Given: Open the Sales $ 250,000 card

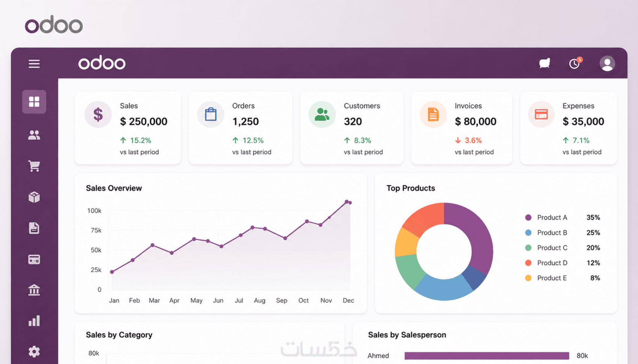Looking at the screenshot, I should point(128,128).
